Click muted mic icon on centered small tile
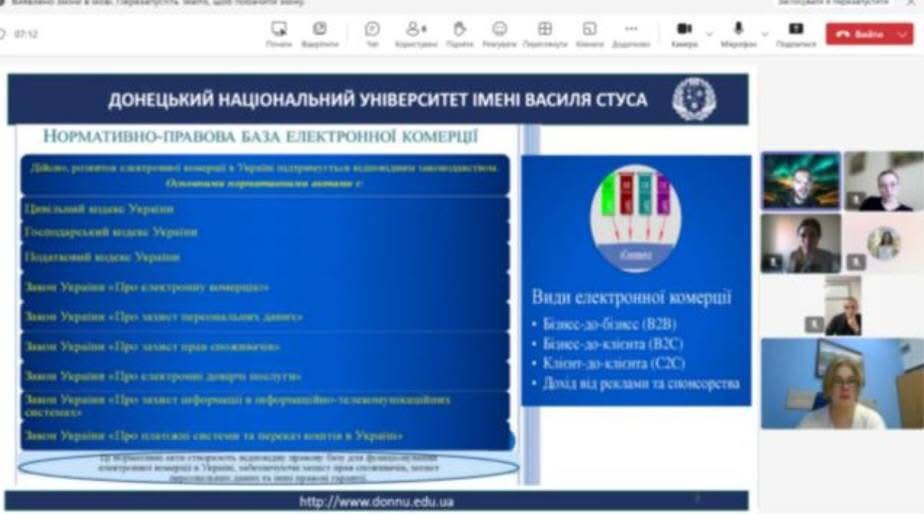 (x=814, y=324)
